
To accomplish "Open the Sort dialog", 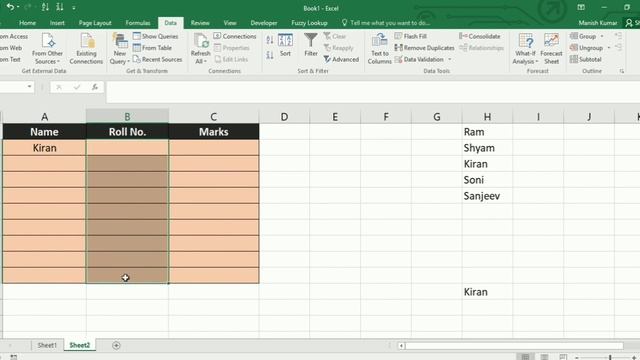I will [285, 45].
